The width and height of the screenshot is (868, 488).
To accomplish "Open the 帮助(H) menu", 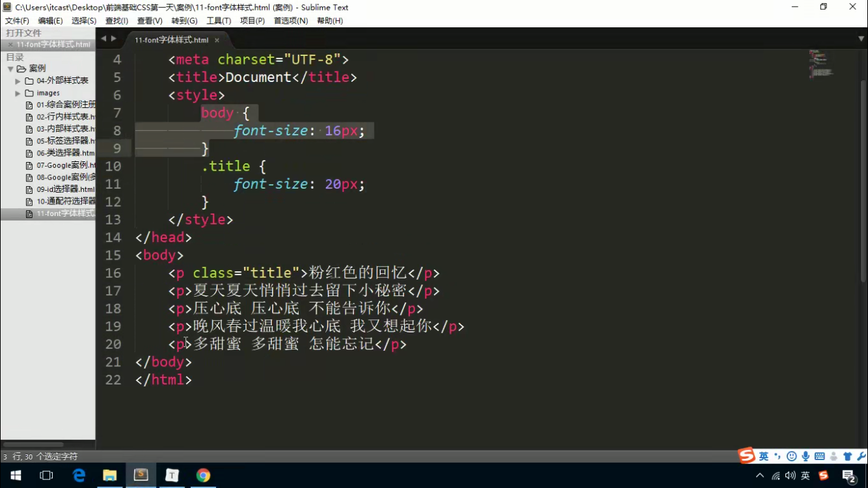I will tap(330, 21).
